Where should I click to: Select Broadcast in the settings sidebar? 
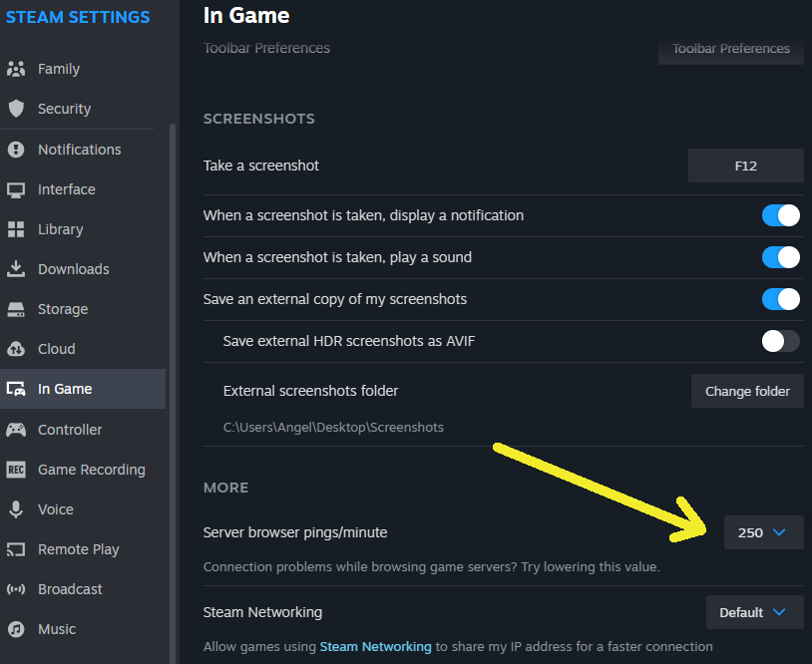click(x=70, y=589)
